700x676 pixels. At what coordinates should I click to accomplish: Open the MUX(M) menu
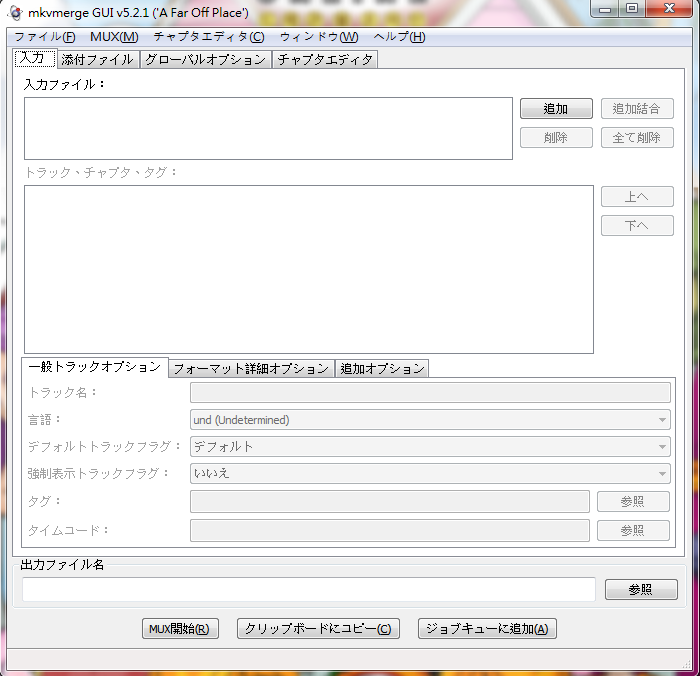coord(114,37)
